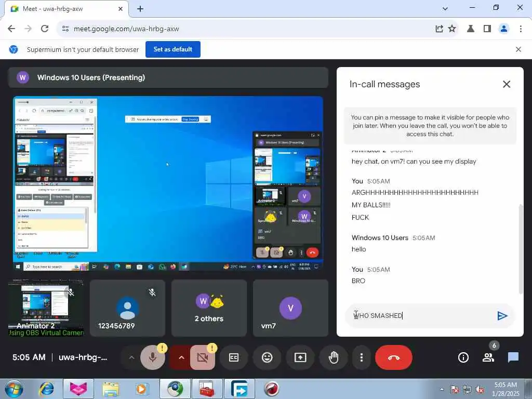Image resolution: width=532 pixels, height=399 pixels.
Task: Click the 'hello' message from Windows 10 Users
Action: 358,249
